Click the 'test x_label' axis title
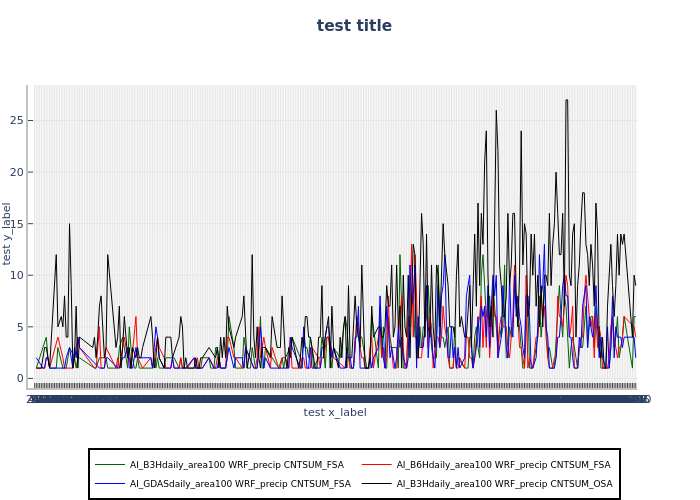Image resolution: width=700 pixels, height=500 pixels. (335, 412)
